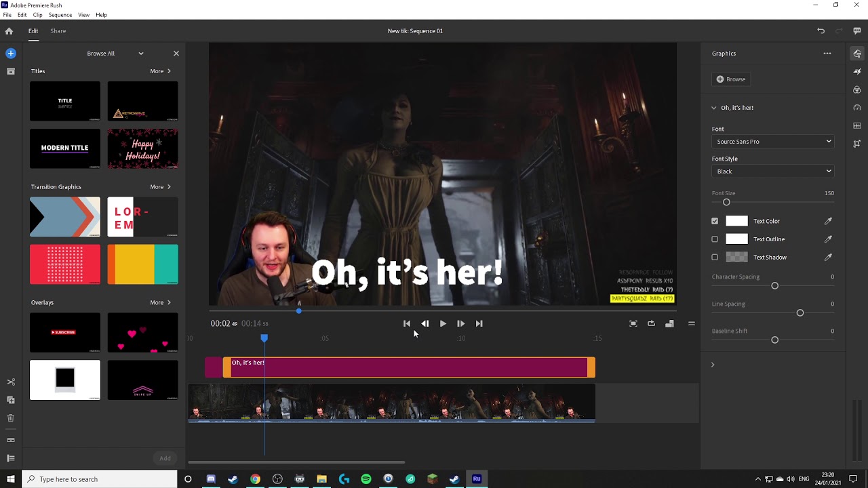The image size is (868, 488).
Task: Pick text outline color with eyedropper
Action: [x=828, y=239]
